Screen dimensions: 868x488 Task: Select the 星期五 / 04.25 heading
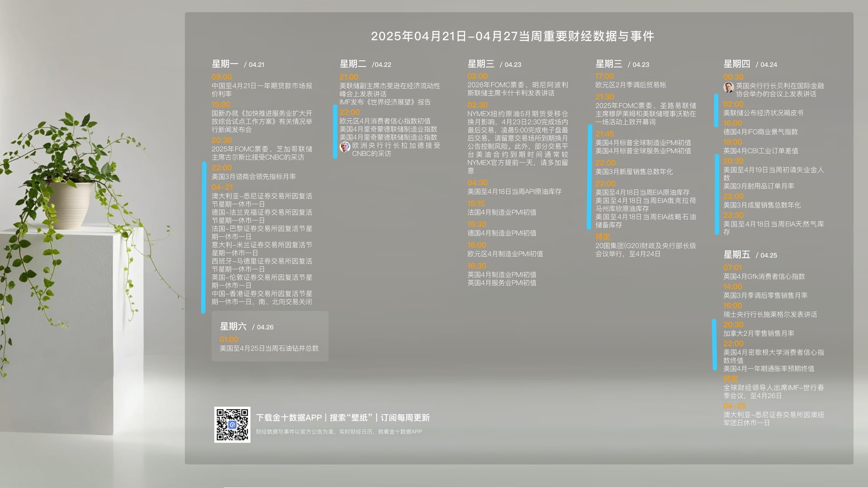click(x=750, y=255)
